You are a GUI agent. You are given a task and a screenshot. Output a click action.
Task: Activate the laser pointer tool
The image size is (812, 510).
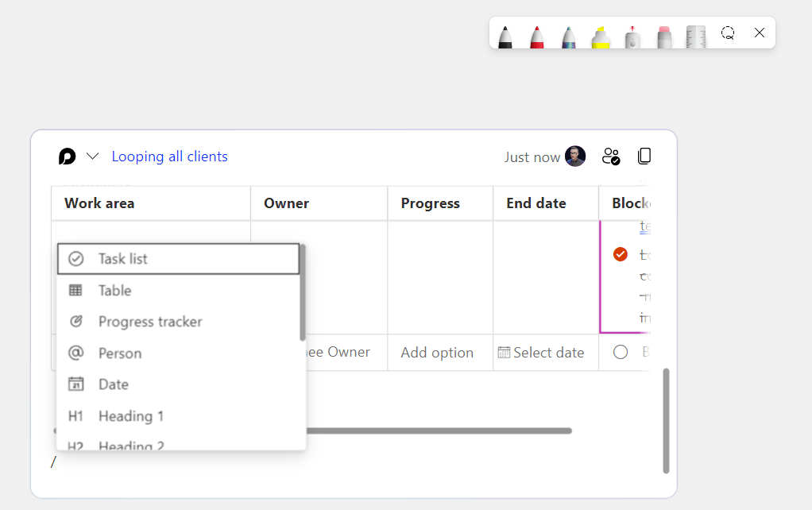pos(632,36)
